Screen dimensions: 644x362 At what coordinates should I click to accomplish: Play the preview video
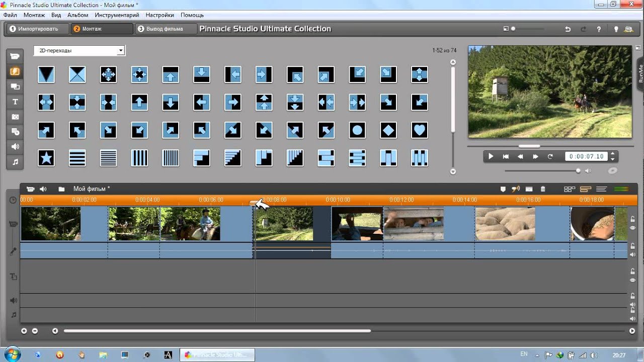(x=491, y=156)
